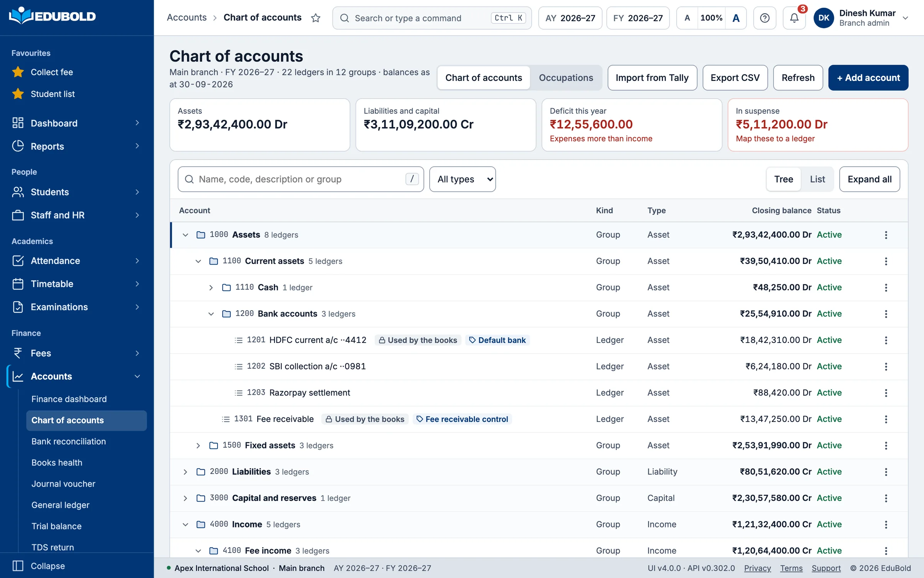Focus the account name or code search field
The height and width of the screenshot is (578, 924).
(x=301, y=179)
